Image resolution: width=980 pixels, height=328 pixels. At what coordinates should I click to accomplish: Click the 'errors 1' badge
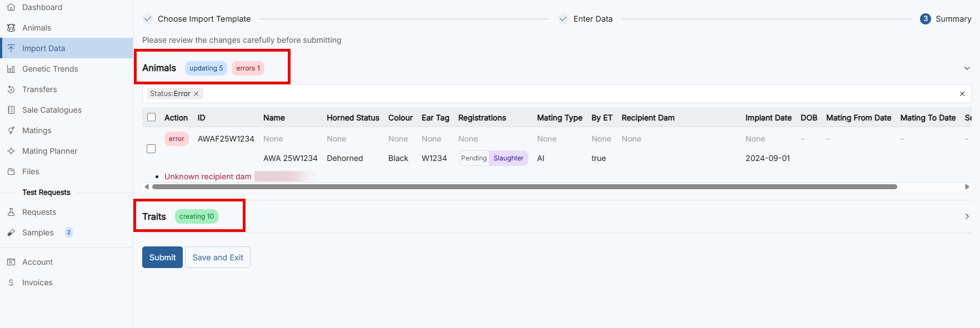point(248,68)
